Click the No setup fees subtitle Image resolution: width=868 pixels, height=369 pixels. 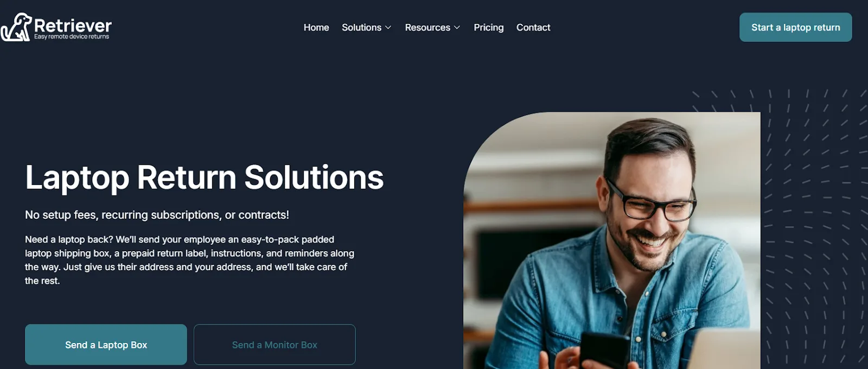157,215
